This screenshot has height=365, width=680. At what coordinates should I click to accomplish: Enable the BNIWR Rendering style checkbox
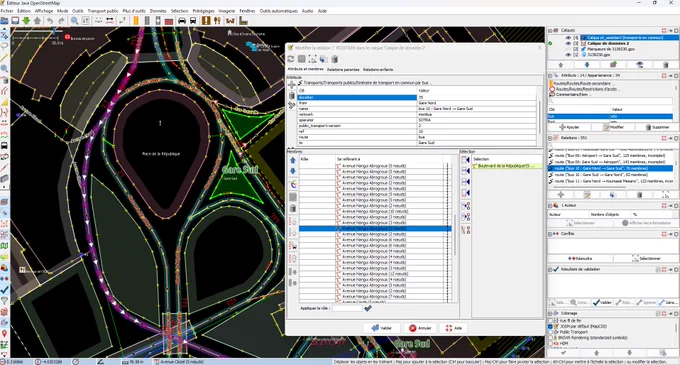point(551,338)
